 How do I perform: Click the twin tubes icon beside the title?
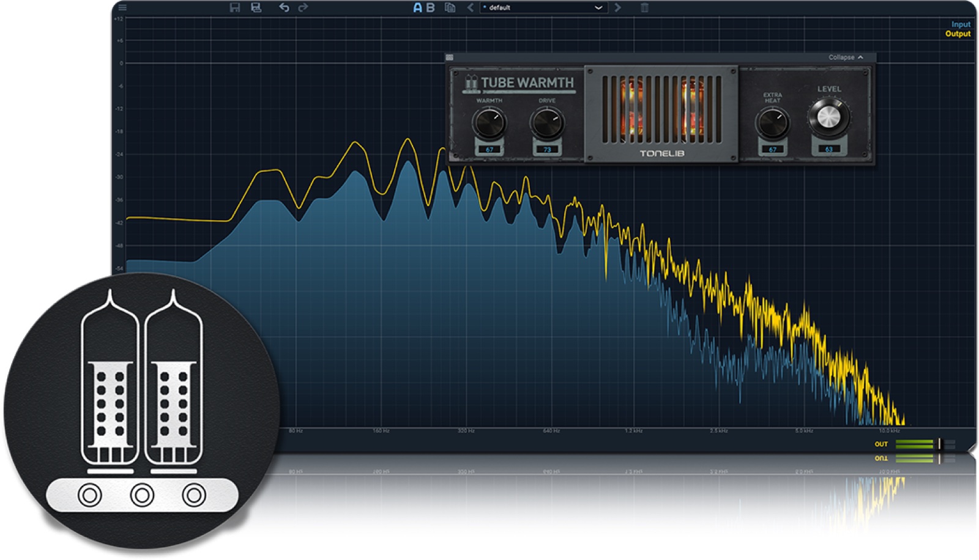coord(471,83)
